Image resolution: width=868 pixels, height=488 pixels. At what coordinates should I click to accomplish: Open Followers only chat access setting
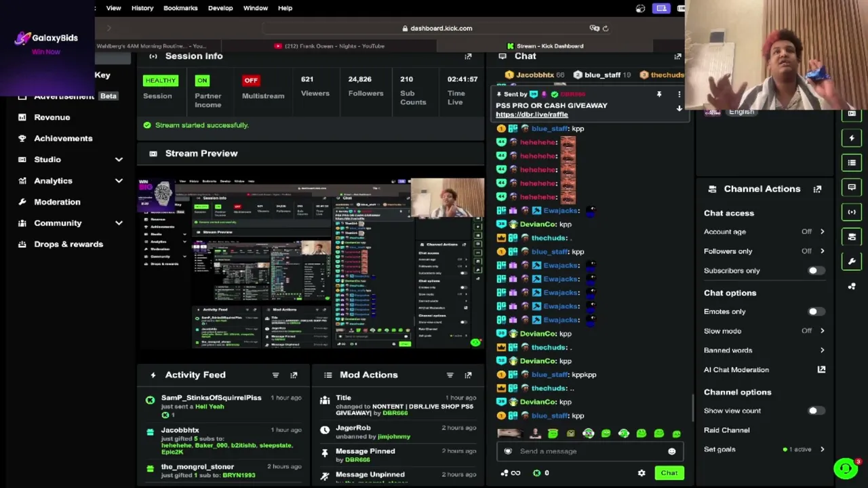764,251
